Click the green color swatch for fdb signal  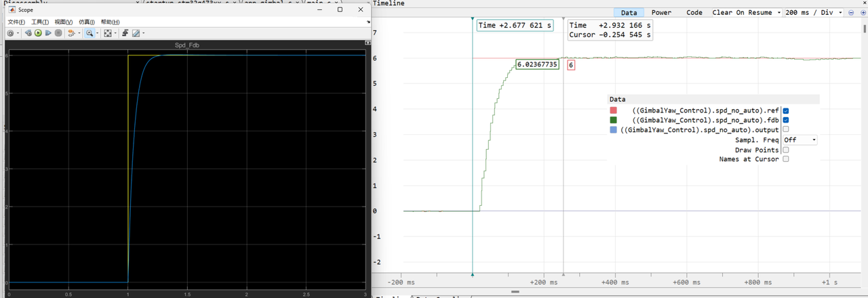(x=614, y=120)
